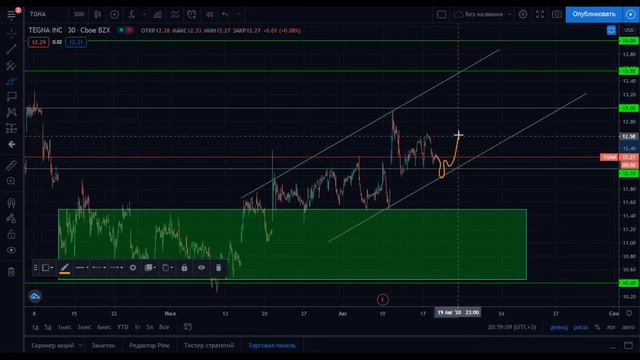Image resolution: width=640 pixels, height=360 pixels.
Task: Open the chart patterns tool
Action: click(x=11, y=112)
